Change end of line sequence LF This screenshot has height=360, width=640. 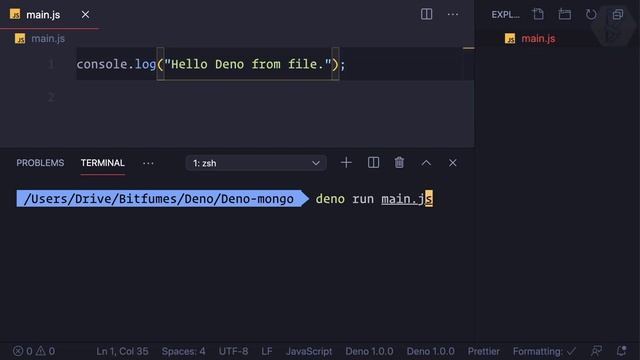tap(267, 351)
